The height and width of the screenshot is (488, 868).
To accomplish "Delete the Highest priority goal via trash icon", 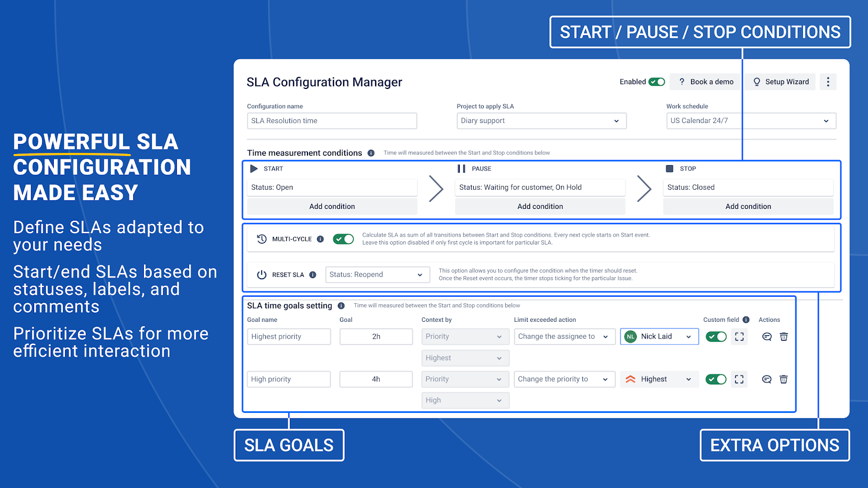I will (x=783, y=336).
